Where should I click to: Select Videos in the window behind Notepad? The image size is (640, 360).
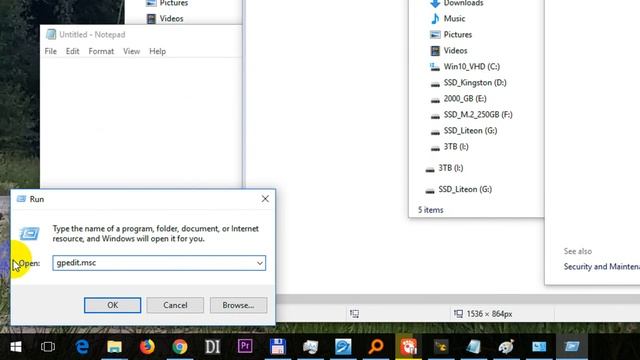171,19
